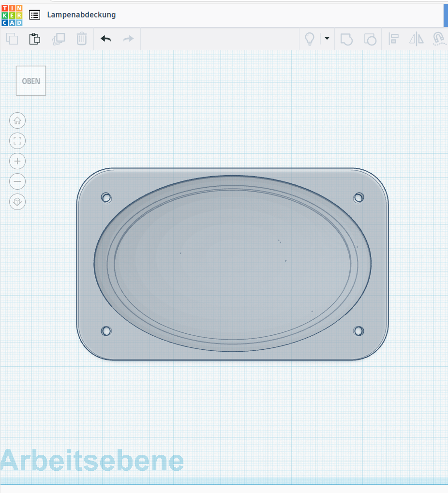Fit all in view

point(17,141)
